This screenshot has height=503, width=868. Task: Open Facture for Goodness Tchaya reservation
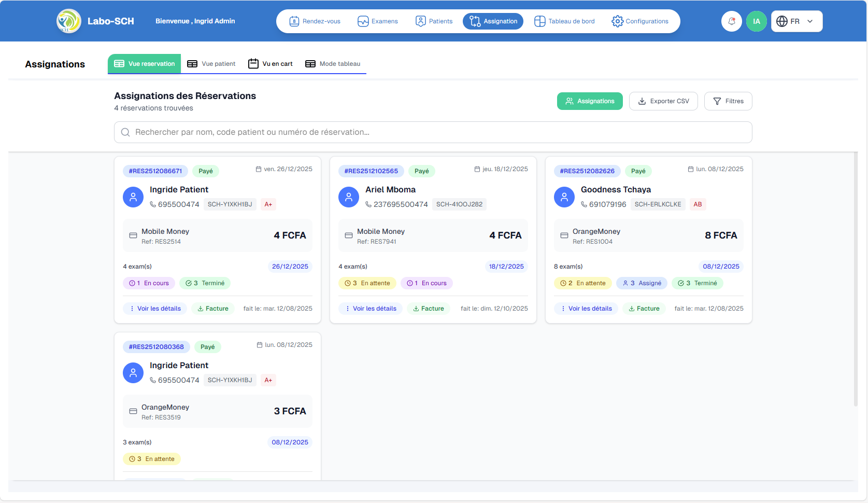(x=644, y=309)
